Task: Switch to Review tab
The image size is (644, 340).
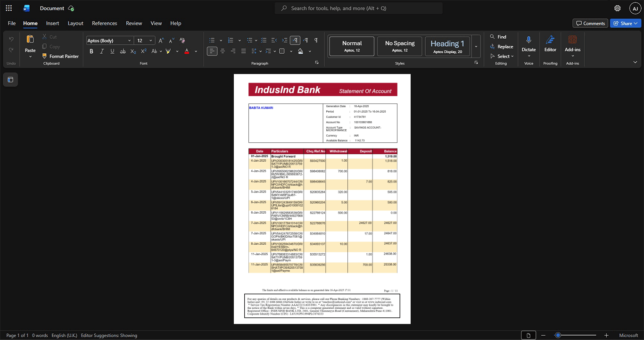Action: [134, 23]
